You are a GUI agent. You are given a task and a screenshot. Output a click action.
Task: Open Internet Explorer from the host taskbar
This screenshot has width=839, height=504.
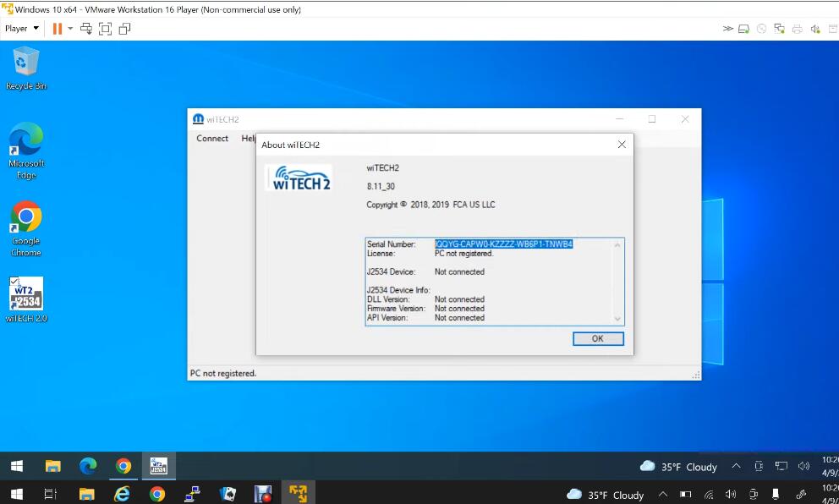(x=122, y=494)
